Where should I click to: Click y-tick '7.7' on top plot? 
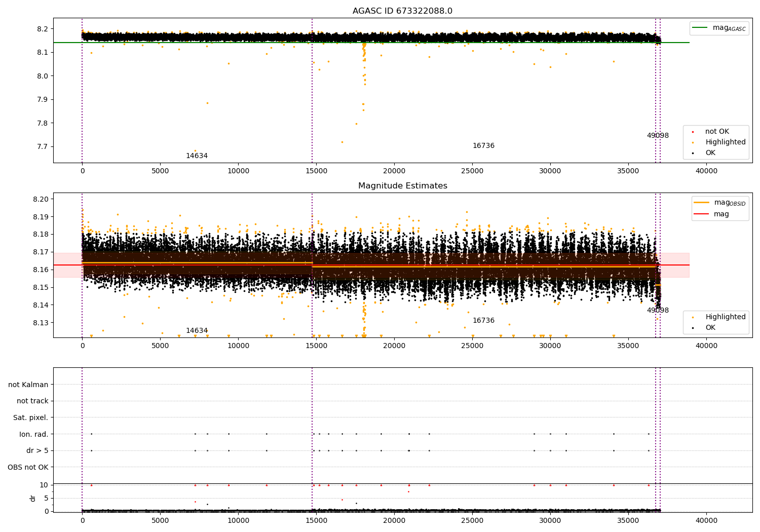click(x=43, y=147)
